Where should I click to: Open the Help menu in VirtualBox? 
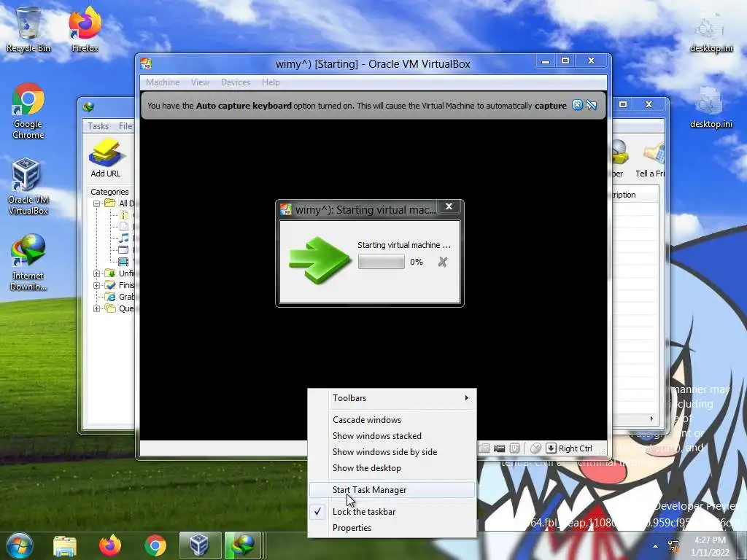click(271, 82)
